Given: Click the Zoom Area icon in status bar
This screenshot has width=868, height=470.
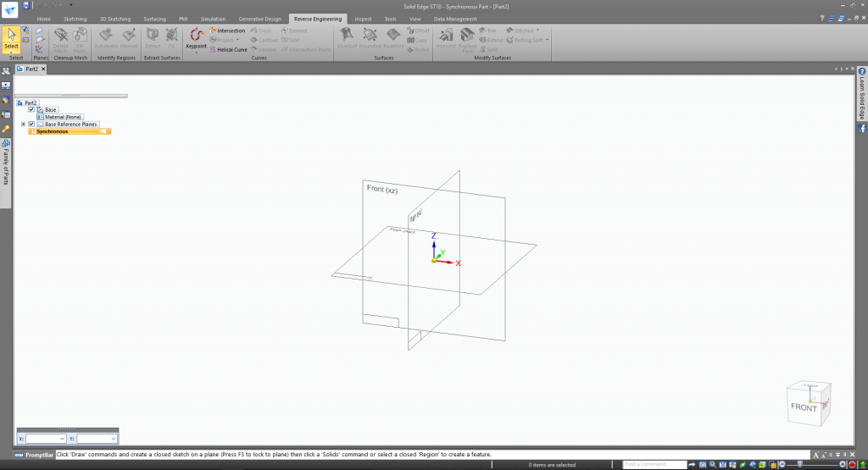Looking at the screenshot, I should click(703, 465).
